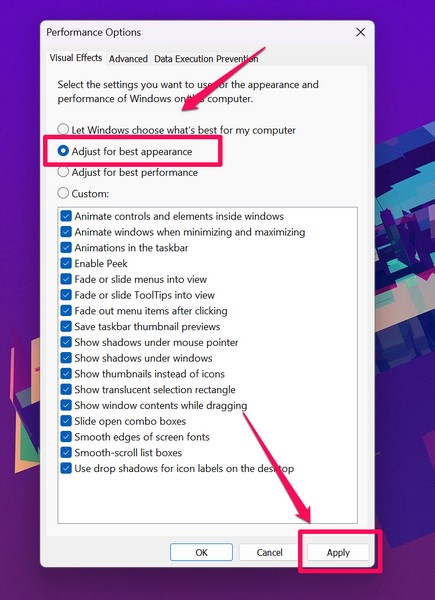Screen dimensions: 435x600
Task: Click the Apply button
Action: pyautogui.click(x=338, y=552)
